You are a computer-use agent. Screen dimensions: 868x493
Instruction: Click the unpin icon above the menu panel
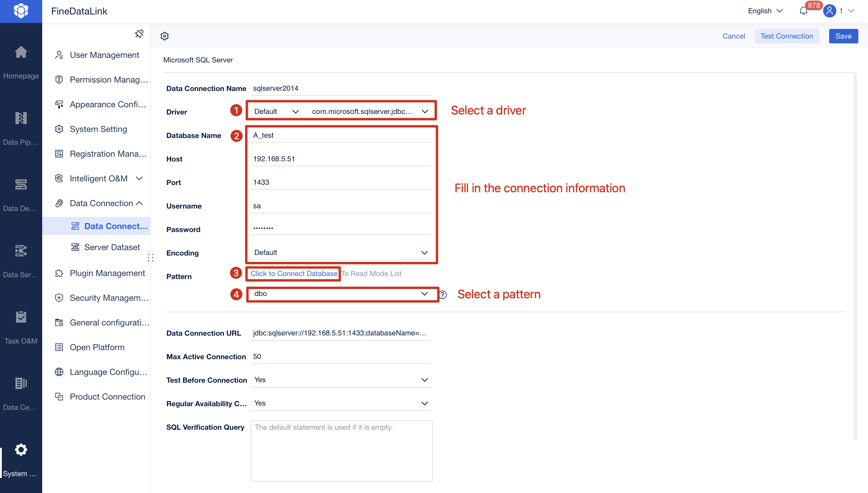[139, 33]
